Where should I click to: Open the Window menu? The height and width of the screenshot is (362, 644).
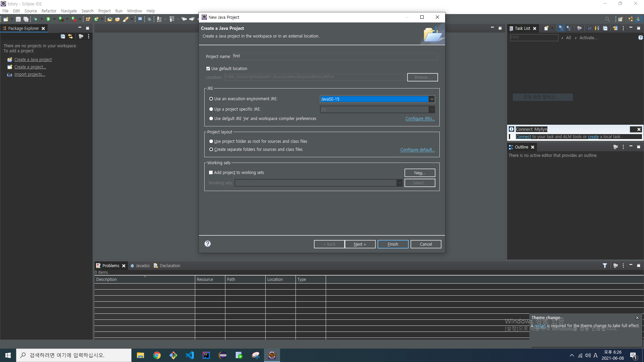[x=134, y=11]
